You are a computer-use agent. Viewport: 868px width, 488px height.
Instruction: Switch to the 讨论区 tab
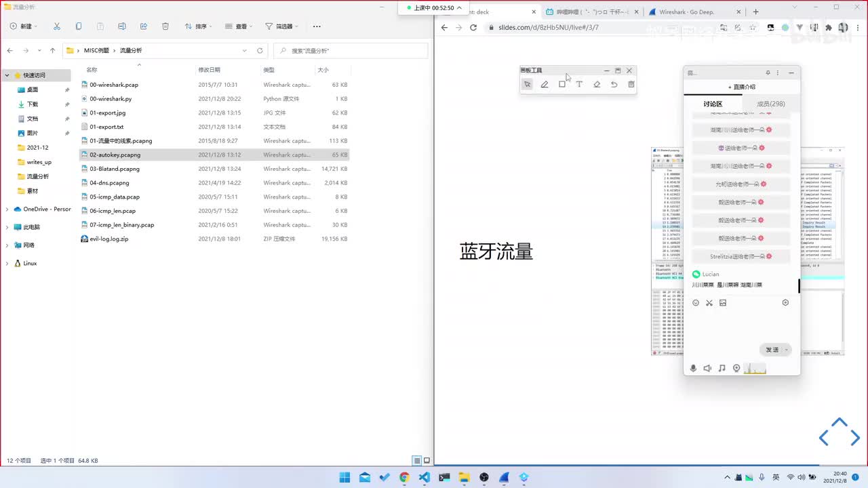[x=713, y=104]
